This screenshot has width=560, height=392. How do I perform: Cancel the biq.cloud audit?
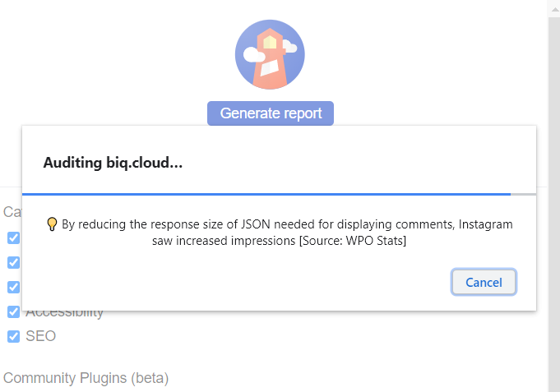click(484, 282)
